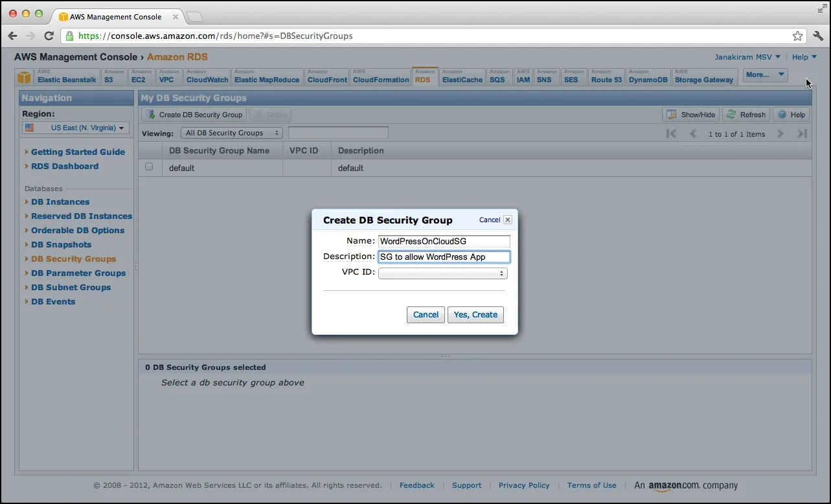
Task: Click the filter search box beside Viewing
Action: tap(338, 133)
